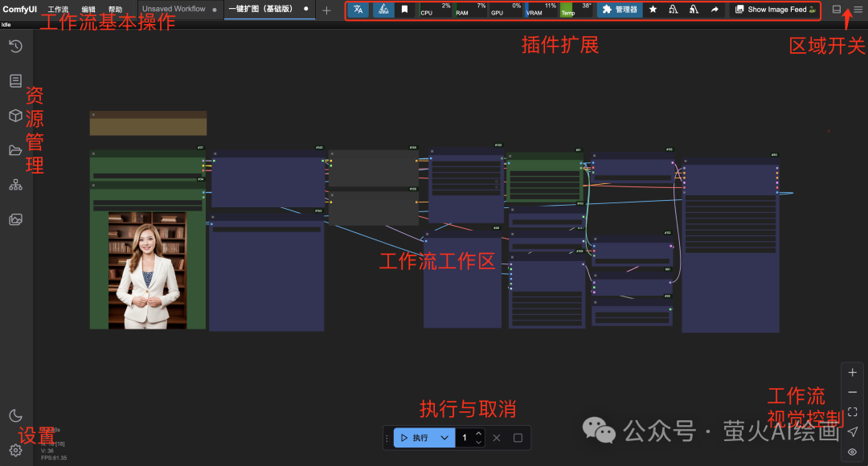868x466 pixels.
Task: Click the bookmark flag icon in the toolbar
Action: (x=404, y=10)
